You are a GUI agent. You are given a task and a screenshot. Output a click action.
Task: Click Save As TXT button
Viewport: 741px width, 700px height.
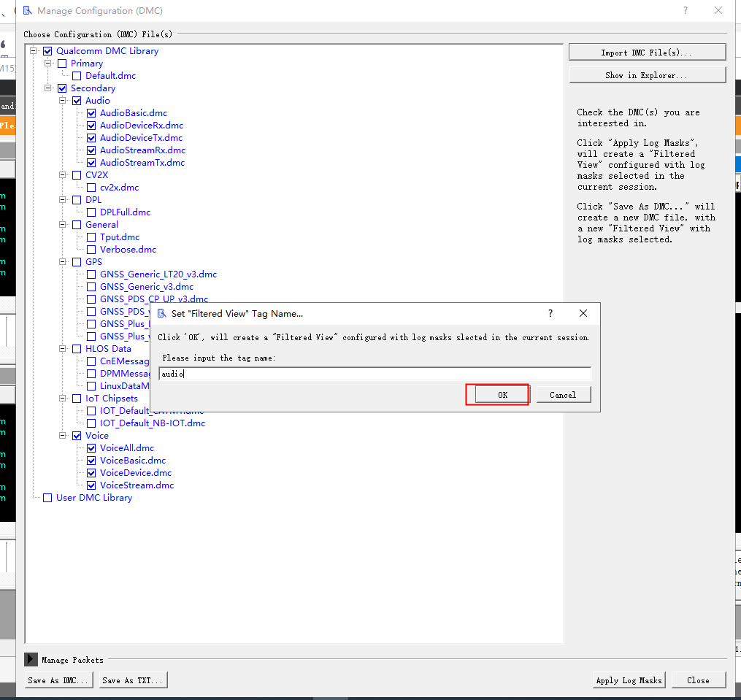tap(133, 680)
